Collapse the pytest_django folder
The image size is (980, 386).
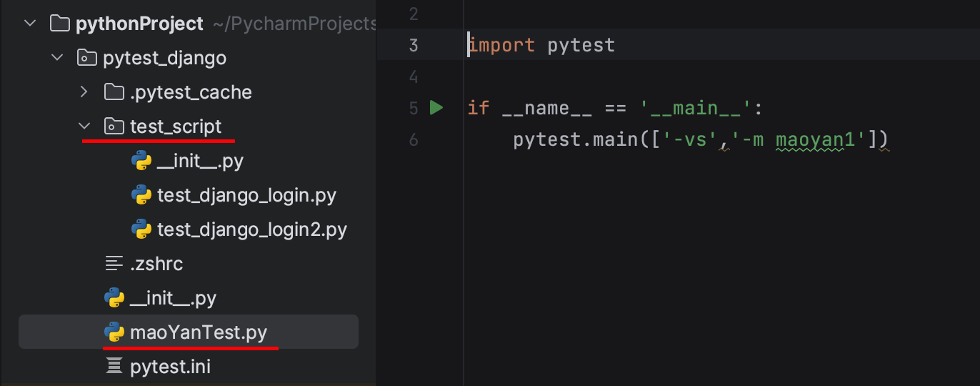point(57,58)
